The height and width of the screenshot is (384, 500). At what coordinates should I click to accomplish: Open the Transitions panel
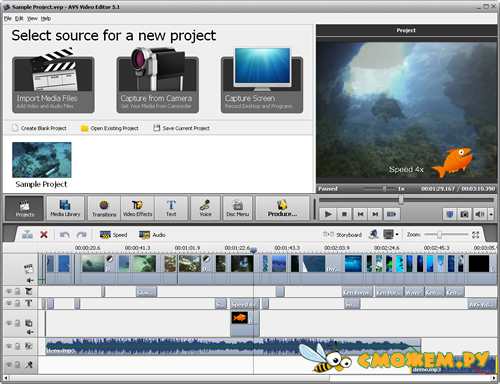(x=104, y=208)
